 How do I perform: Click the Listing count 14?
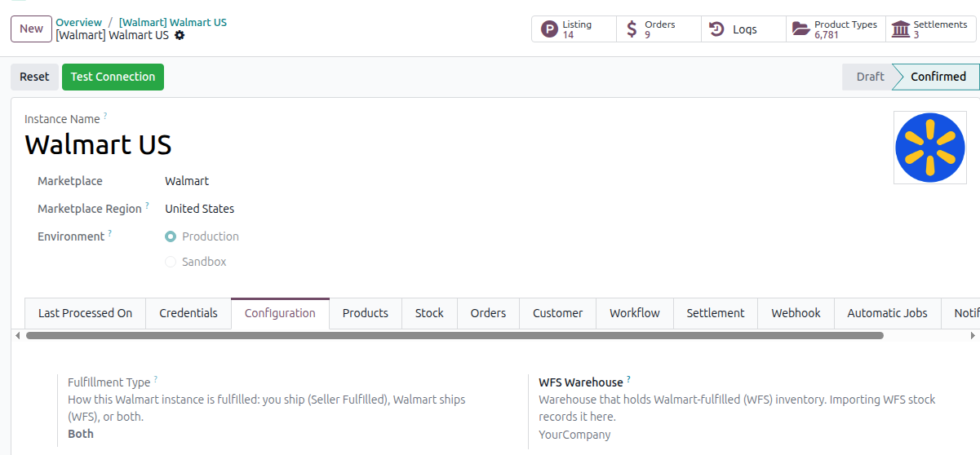[x=568, y=35]
